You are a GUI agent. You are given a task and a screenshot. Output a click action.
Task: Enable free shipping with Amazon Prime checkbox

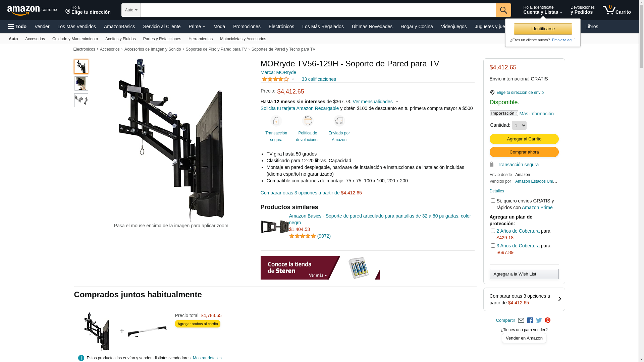click(493, 201)
